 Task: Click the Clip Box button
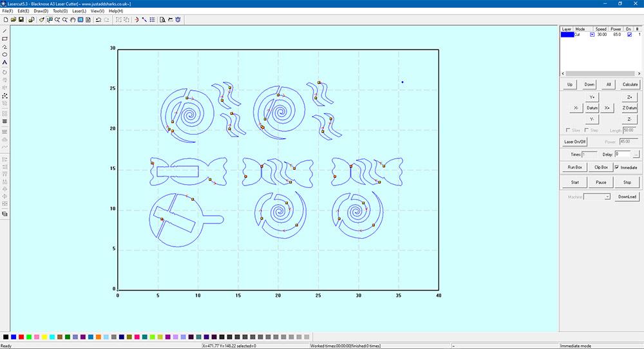(x=601, y=167)
